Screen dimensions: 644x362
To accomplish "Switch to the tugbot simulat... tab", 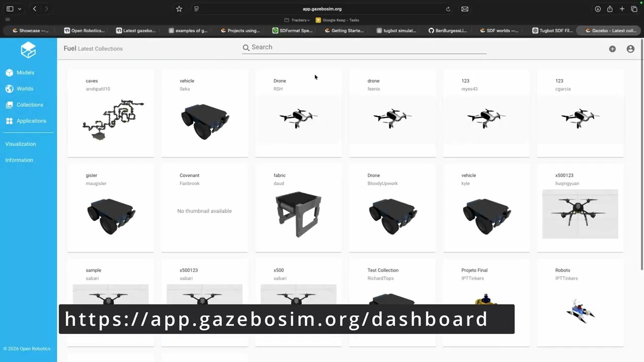I will (x=396, y=31).
